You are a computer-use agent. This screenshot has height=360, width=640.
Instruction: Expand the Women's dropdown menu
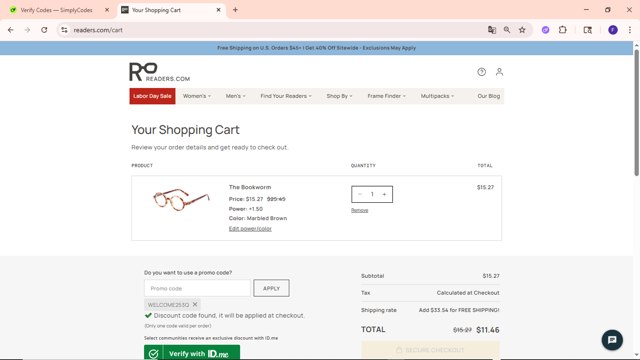(x=197, y=96)
